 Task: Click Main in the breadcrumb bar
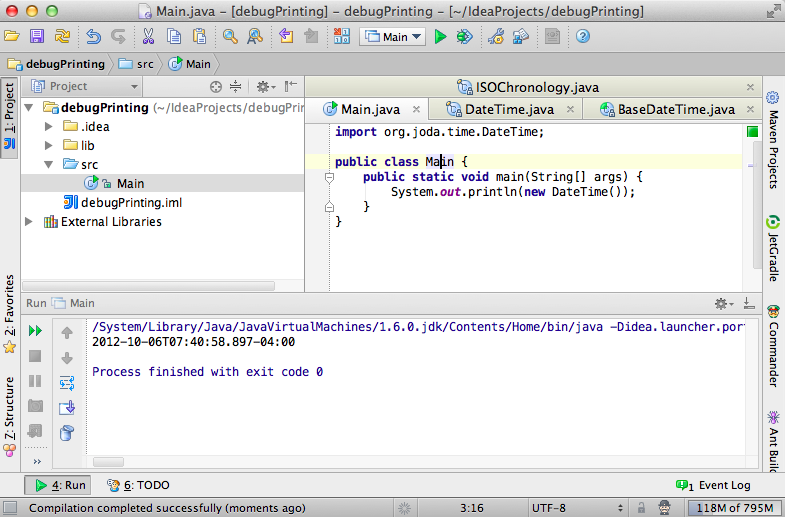(189, 64)
